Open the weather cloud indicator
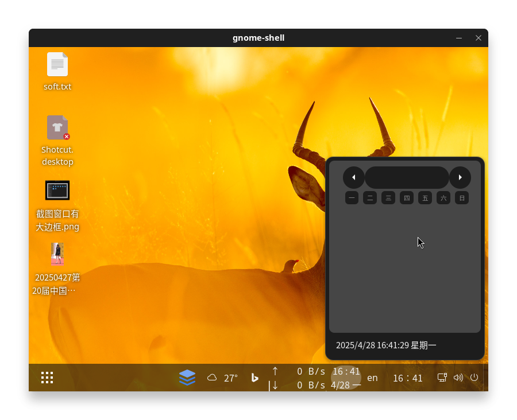517x420 pixels. (212, 378)
